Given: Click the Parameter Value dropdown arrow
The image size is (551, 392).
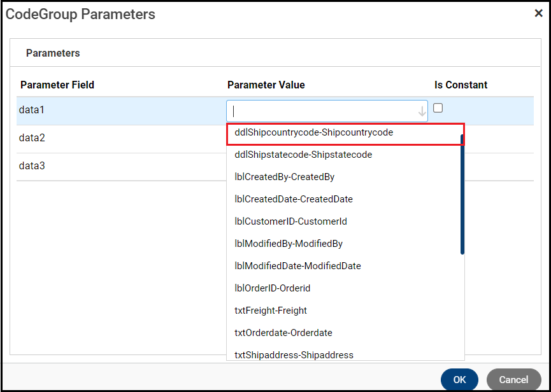Looking at the screenshot, I should click(422, 111).
